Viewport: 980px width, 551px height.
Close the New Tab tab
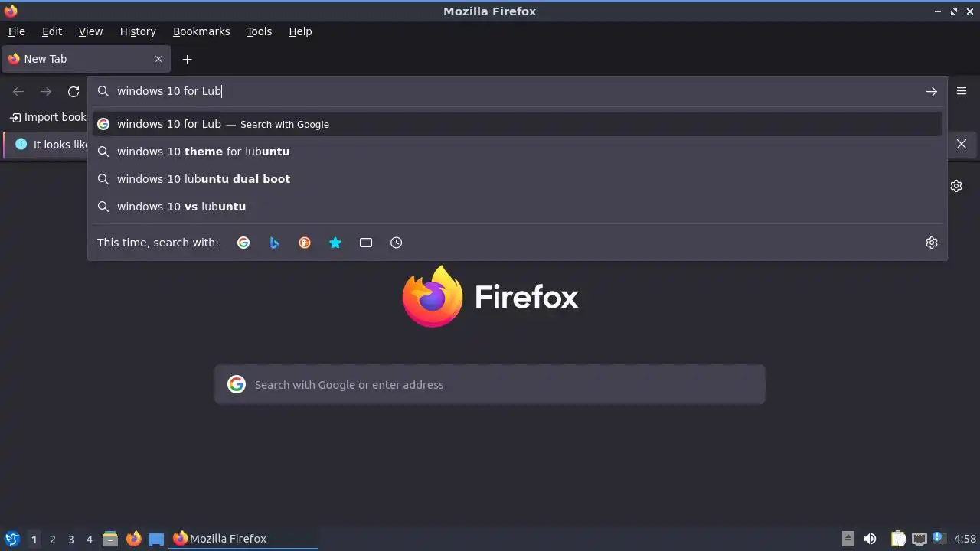coord(158,59)
